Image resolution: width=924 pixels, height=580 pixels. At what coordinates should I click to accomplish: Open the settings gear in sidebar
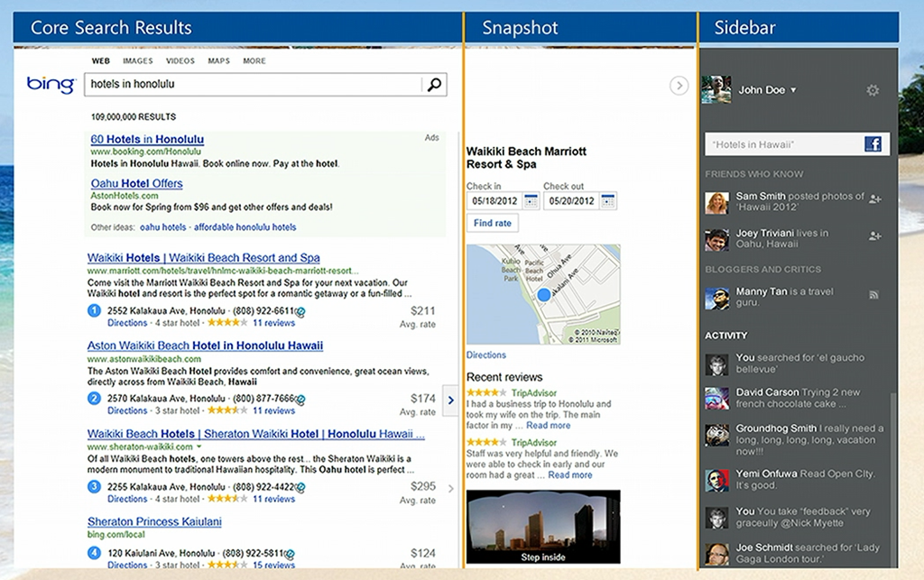pos(873,90)
